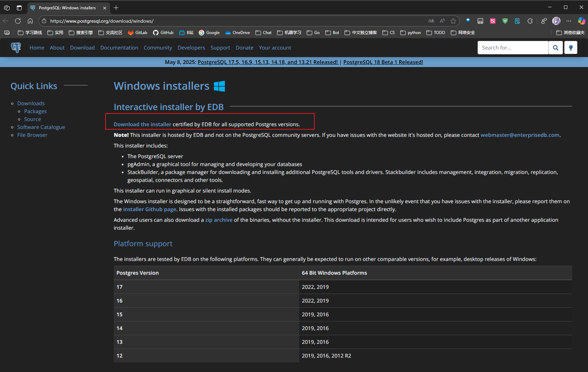Image resolution: width=588 pixels, height=372 pixels.
Task: Click Postgres version 17 table cell
Action: [x=206, y=287]
